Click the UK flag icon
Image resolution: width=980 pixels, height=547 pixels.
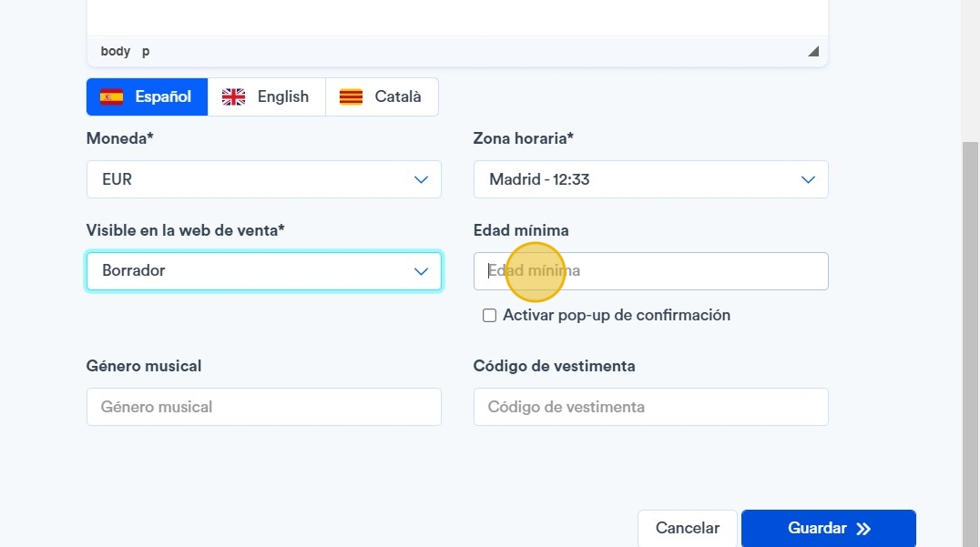click(x=234, y=97)
